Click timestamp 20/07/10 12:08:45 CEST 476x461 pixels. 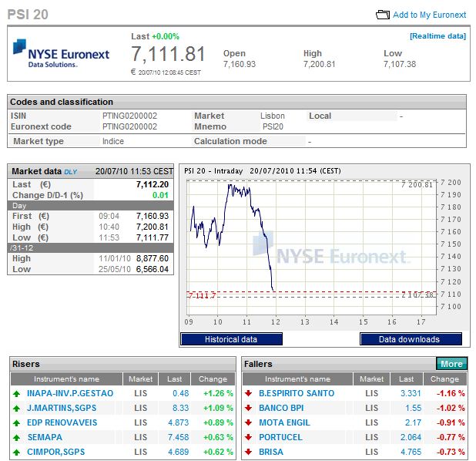click(x=169, y=72)
